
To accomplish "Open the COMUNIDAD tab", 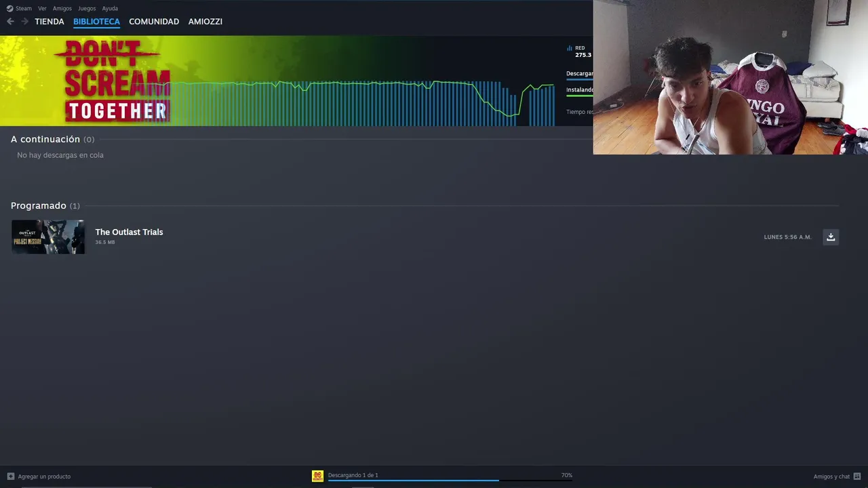I will click(154, 22).
